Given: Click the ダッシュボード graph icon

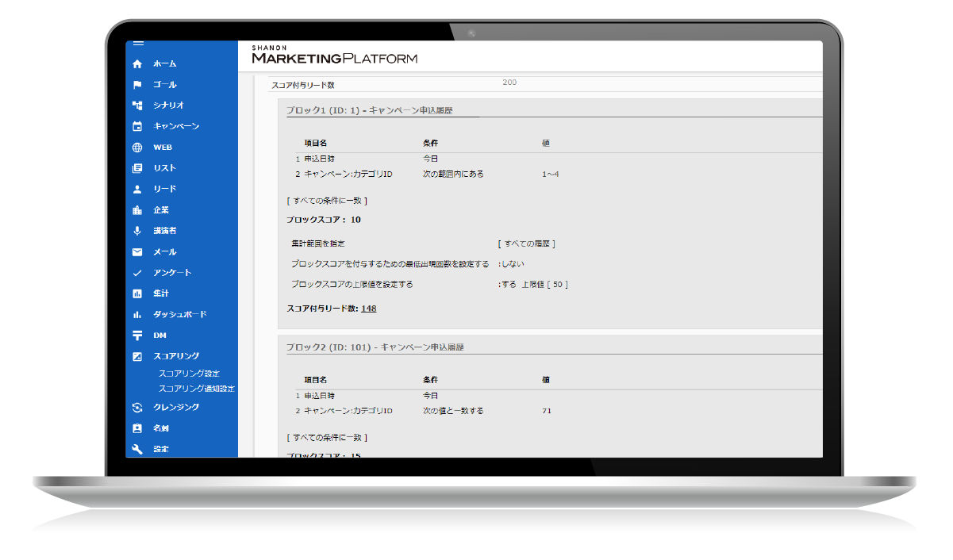Looking at the screenshot, I should pos(137,315).
